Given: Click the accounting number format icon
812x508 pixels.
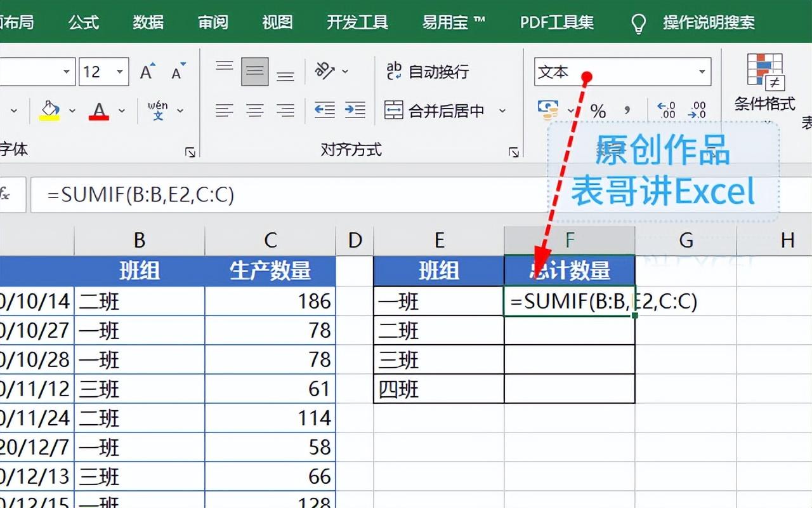Looking at the screenshot, I should click(548, 110).
